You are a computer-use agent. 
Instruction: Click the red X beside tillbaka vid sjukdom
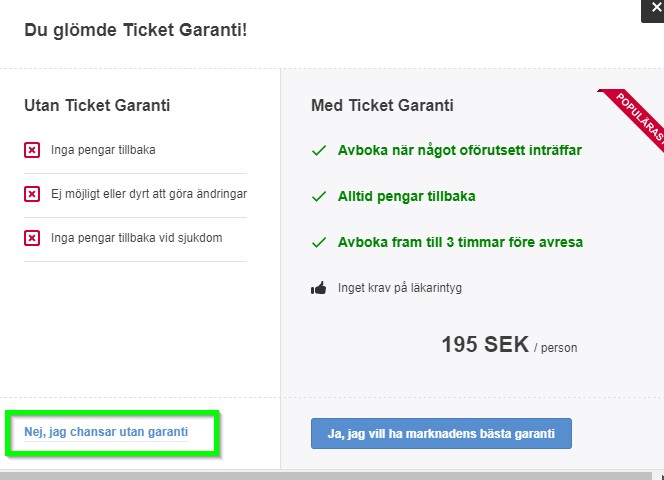click(x=32, y=238)
